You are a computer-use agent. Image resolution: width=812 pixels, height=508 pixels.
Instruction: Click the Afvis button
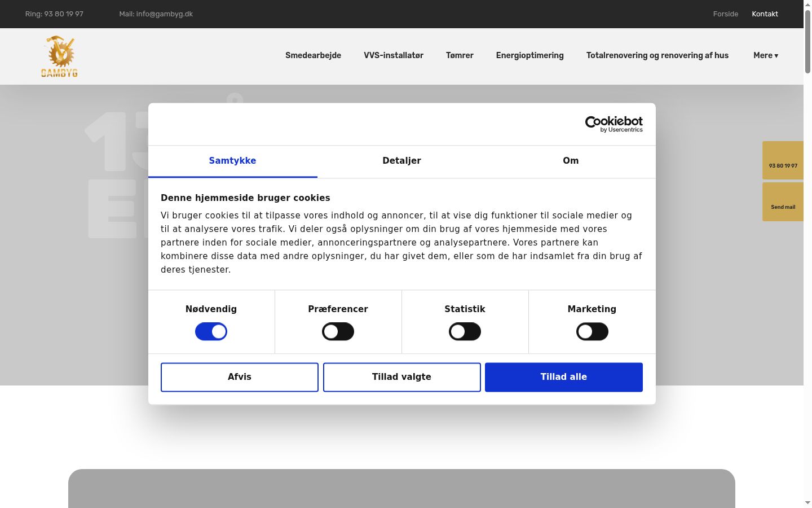(x=240, y=377)
